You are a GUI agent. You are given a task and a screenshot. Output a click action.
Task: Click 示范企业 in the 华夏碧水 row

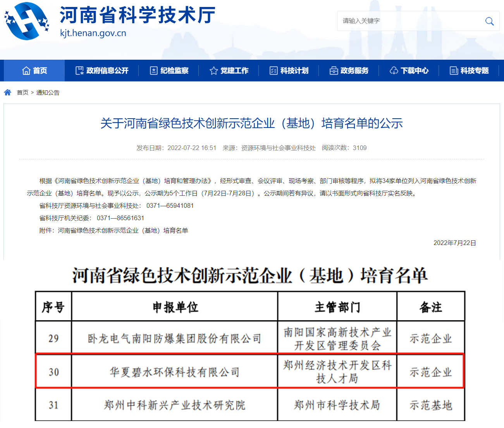click(431, 372)
